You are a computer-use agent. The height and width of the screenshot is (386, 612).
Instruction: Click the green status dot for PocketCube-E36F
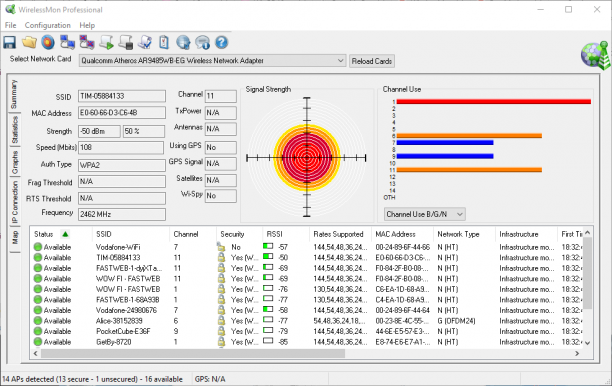pyautogui.click(x=37, y=331)
